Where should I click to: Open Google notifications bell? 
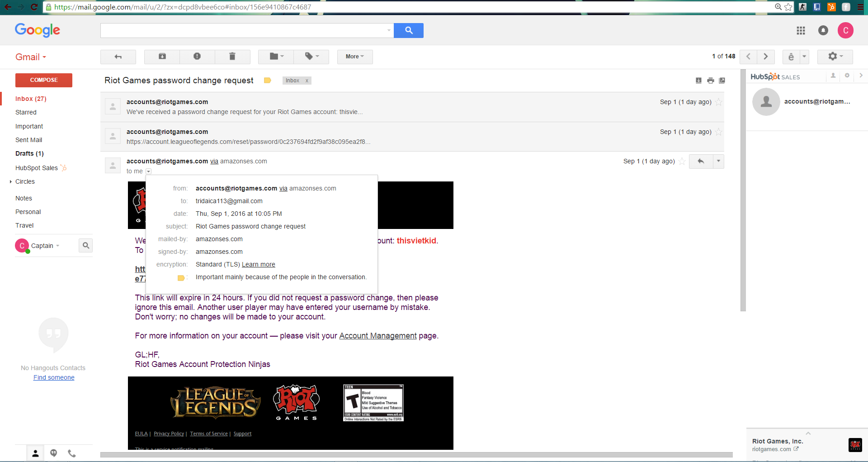pyautogui.click(x=823, y=30)
